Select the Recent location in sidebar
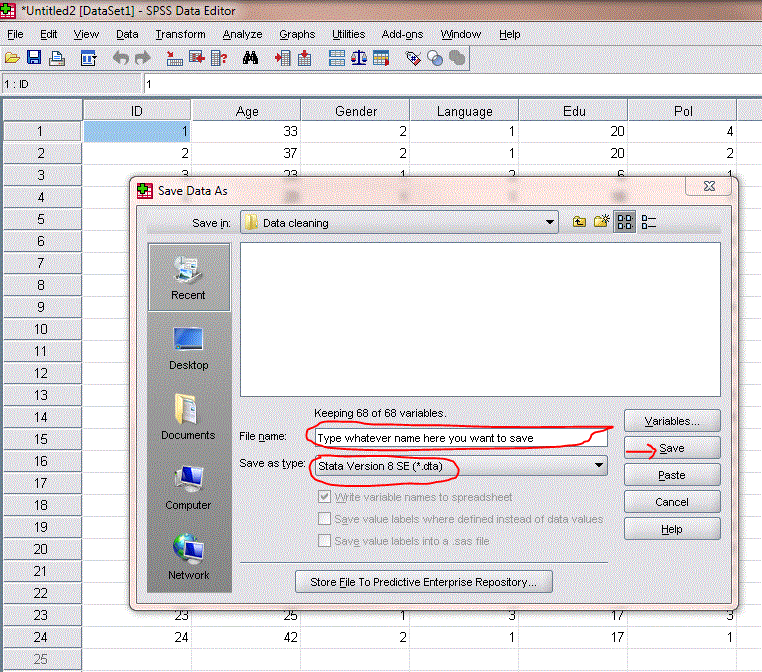 pos(188,277)
